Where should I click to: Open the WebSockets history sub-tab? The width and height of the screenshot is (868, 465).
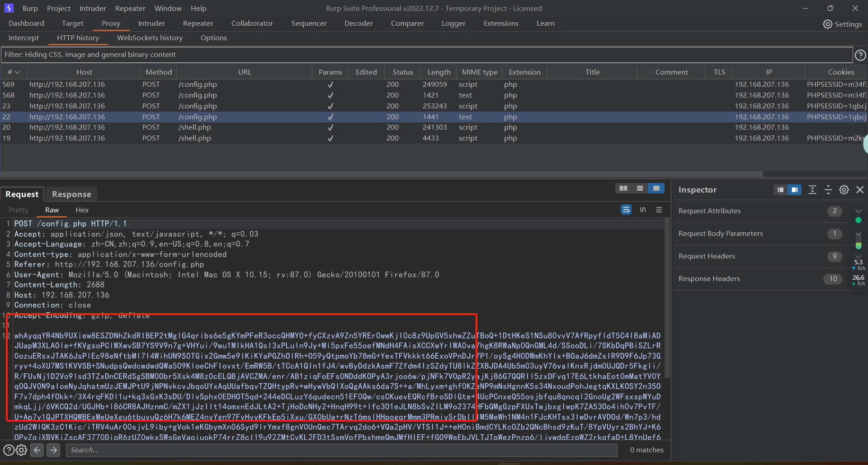click(150, 38)
